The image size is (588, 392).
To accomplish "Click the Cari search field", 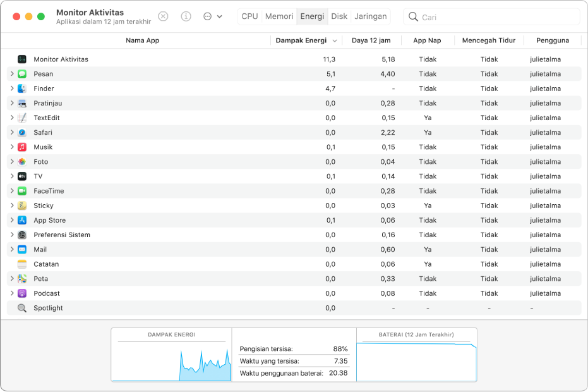I will click(x=491, y=17).
